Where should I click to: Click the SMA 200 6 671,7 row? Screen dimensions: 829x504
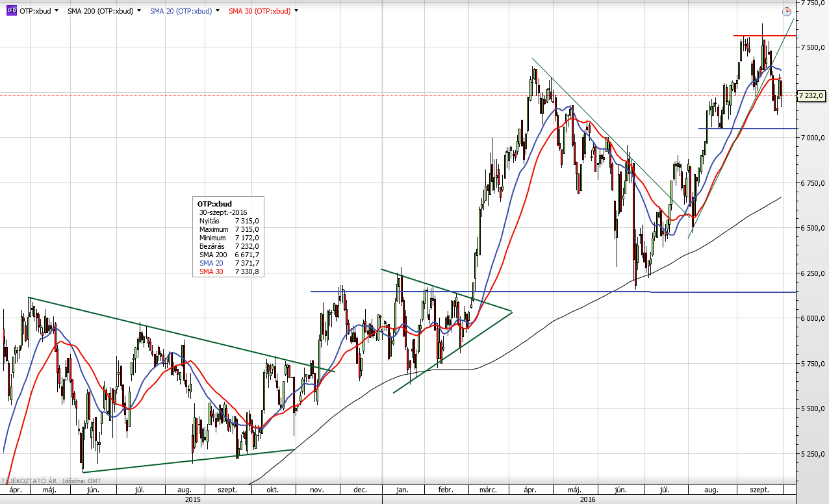click(229, 255)
